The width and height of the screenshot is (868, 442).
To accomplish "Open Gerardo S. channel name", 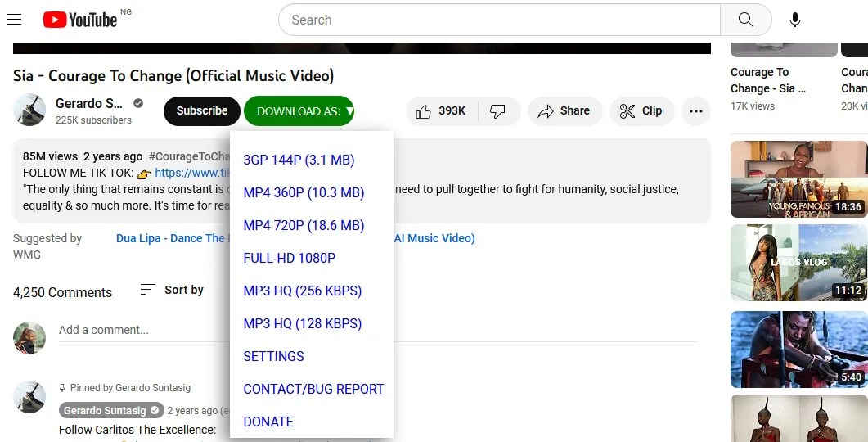I will coord(89,103).
